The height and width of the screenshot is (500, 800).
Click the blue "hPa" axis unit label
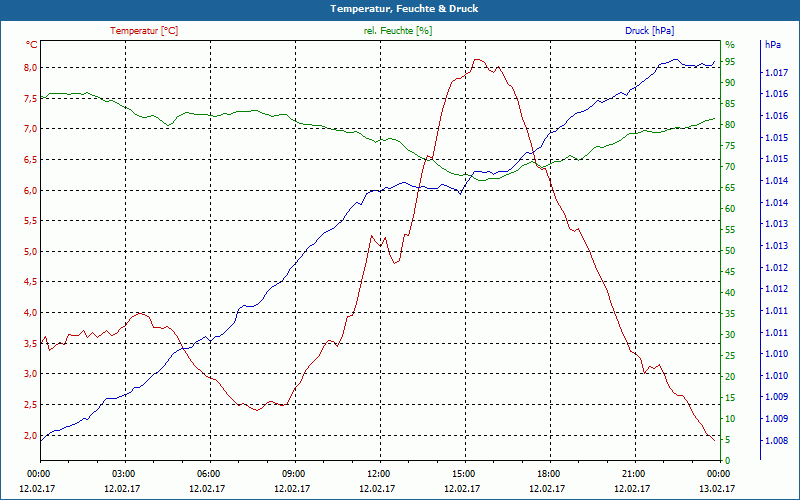click(x=773, y=45)
